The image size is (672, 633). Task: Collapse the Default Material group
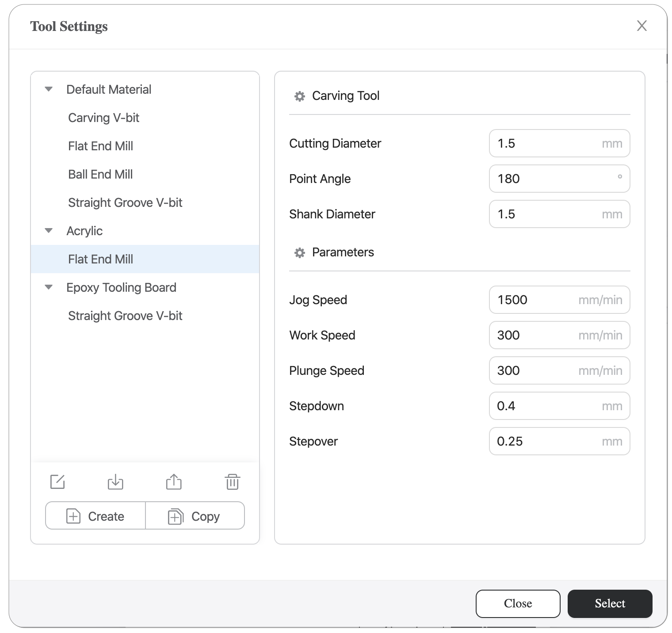[48, 89]
